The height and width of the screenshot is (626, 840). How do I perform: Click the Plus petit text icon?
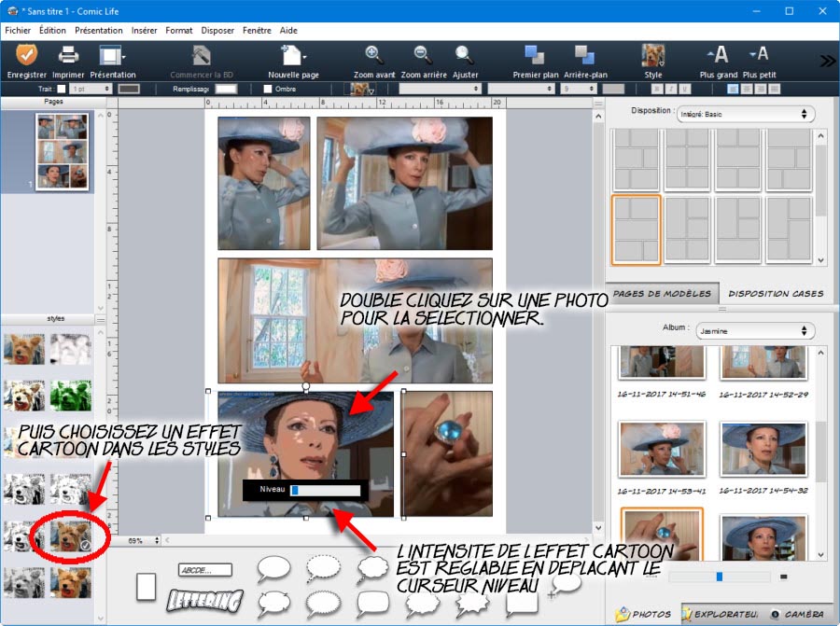[x=759, y=54]
